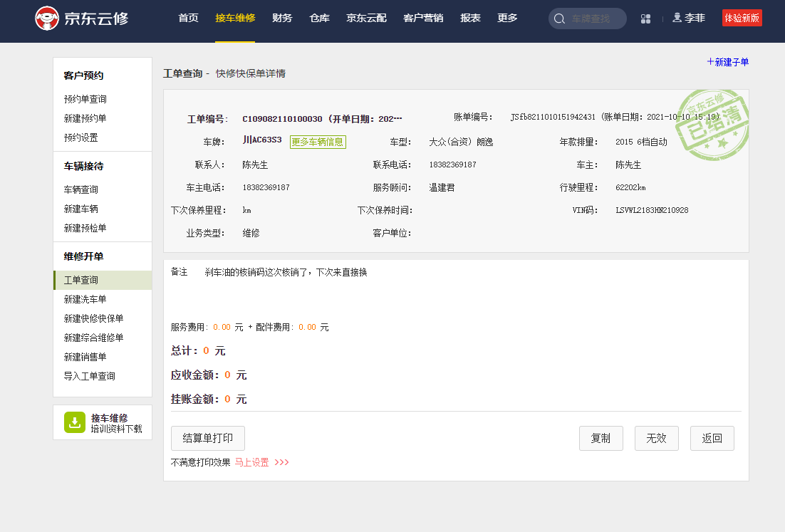785x532 pixels.
Task: Open the 更多 menu in the navigation bar
Action: coord(507,19)
